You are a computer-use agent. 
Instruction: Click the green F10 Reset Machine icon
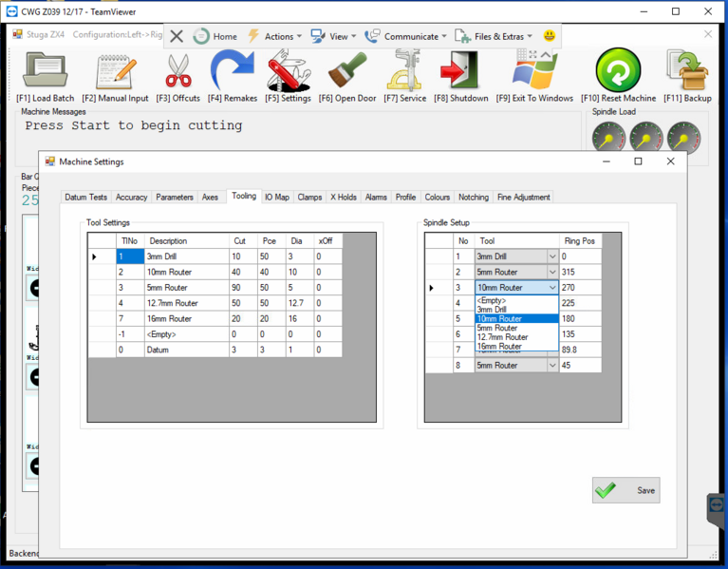pyautogui.click(x=618, y=70)
